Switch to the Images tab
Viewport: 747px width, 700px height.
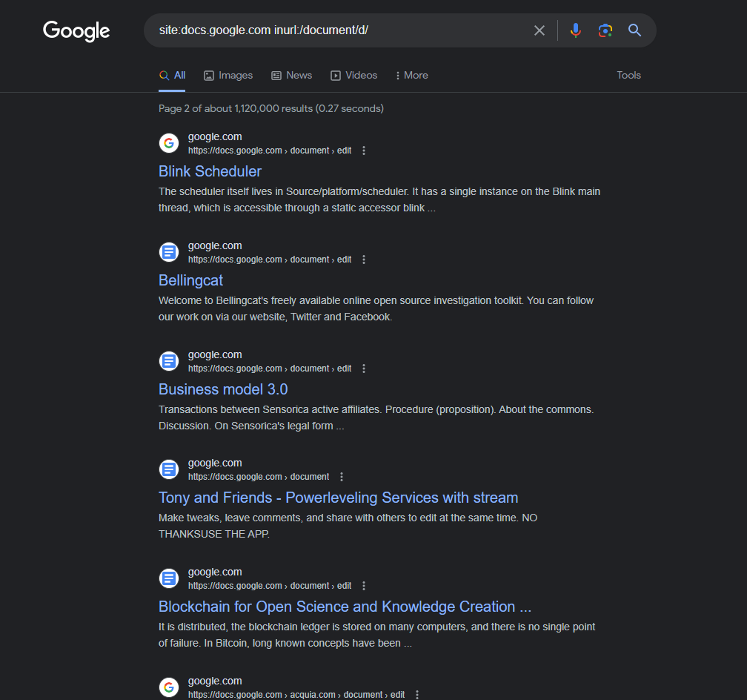228,75
